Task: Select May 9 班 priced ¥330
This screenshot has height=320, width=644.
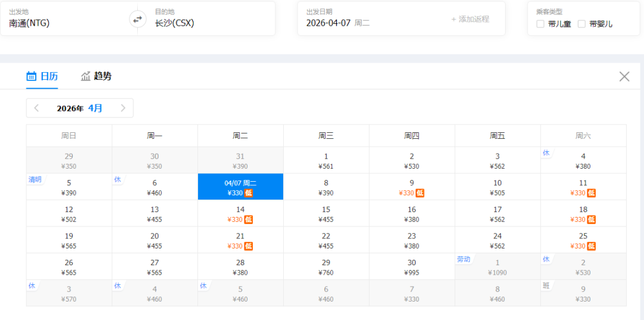Action: (583, 293)
